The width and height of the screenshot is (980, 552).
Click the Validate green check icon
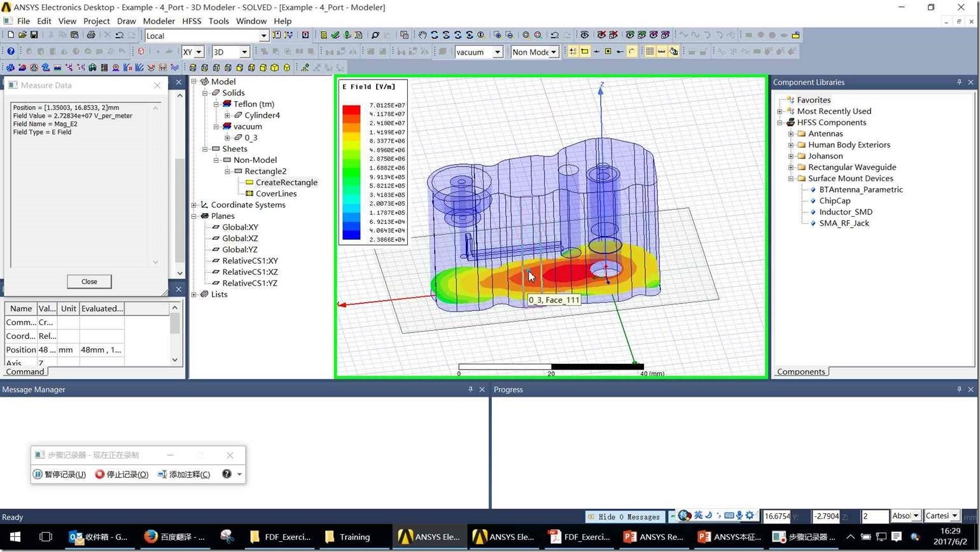(x=335, y=35)
